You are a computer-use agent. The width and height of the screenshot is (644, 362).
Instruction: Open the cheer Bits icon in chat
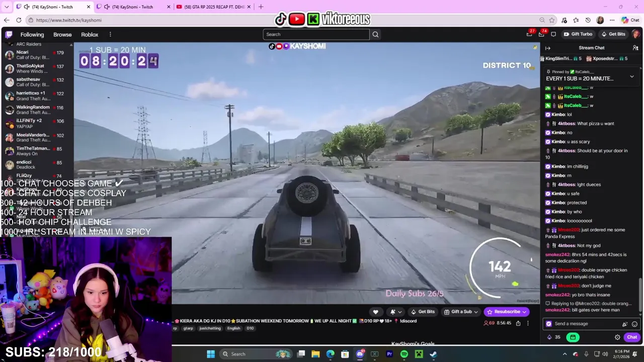[625, 324]
